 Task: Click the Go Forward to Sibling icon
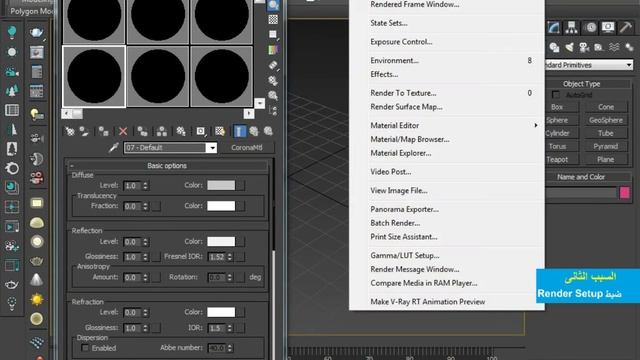tap(268, 131)
